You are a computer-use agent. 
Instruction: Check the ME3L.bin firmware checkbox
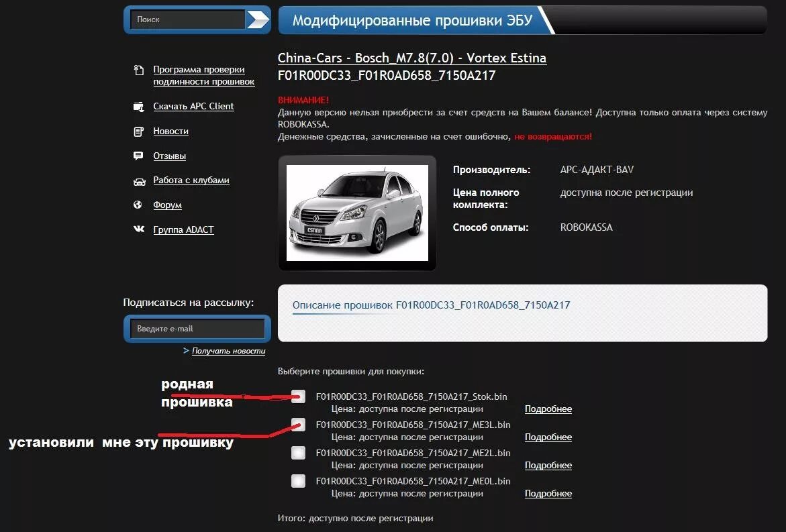tap(297, 425)
